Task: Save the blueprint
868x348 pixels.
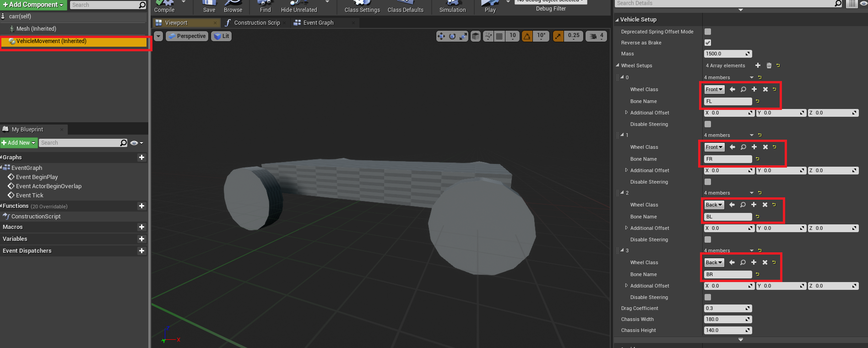Action: pos(209,7)
